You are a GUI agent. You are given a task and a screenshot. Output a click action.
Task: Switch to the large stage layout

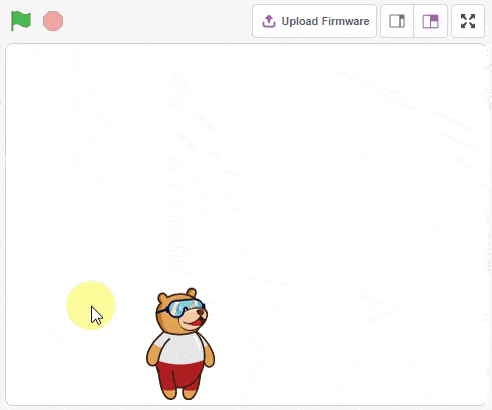(430, 21)
